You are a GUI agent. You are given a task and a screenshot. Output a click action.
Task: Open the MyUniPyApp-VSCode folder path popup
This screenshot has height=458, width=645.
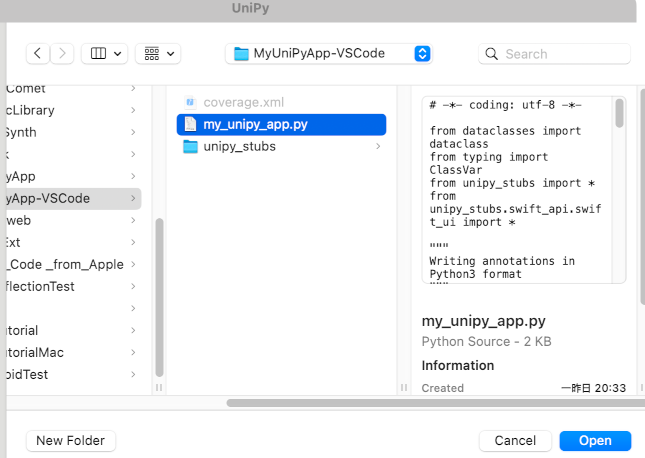328,53
